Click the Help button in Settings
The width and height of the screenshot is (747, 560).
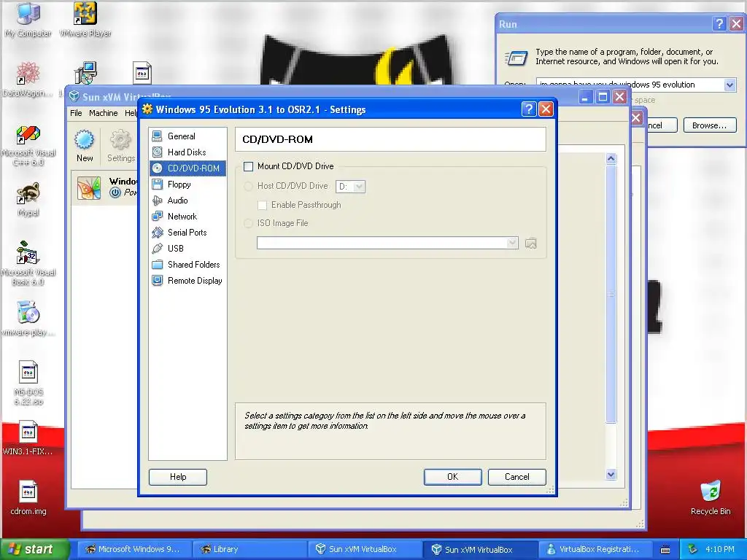(x=178, y=477)
